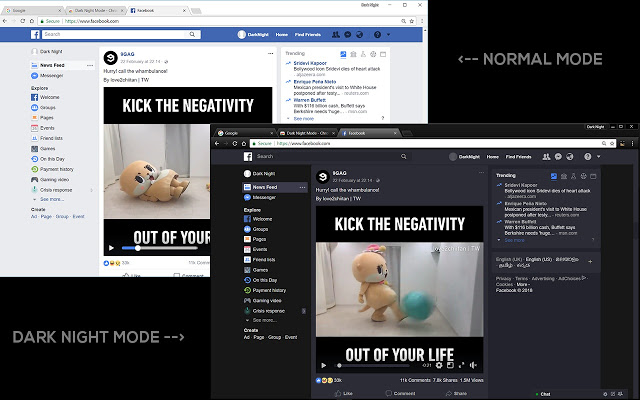Viewport: 640px width, 400px height.
Task: Expand trending See more in dark window
Action: coord(514,240)
